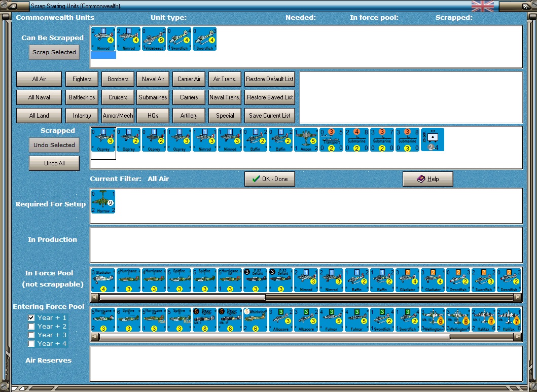Filter units by All Land
Screen dimensions: 537x392
(39, 116)
